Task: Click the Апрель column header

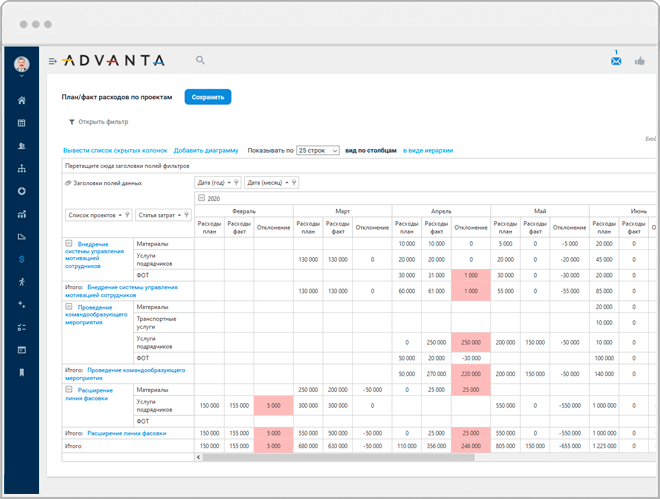Action: click(x=441, y=211)
